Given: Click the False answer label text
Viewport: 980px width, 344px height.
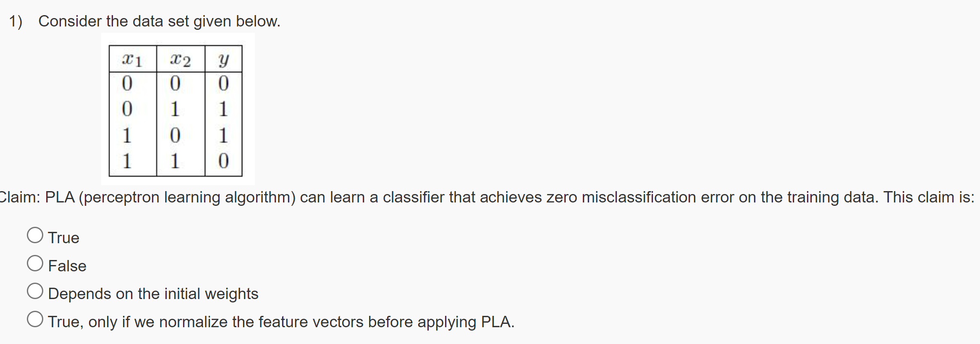Looking at the screenshot, I should pos(67,265).
